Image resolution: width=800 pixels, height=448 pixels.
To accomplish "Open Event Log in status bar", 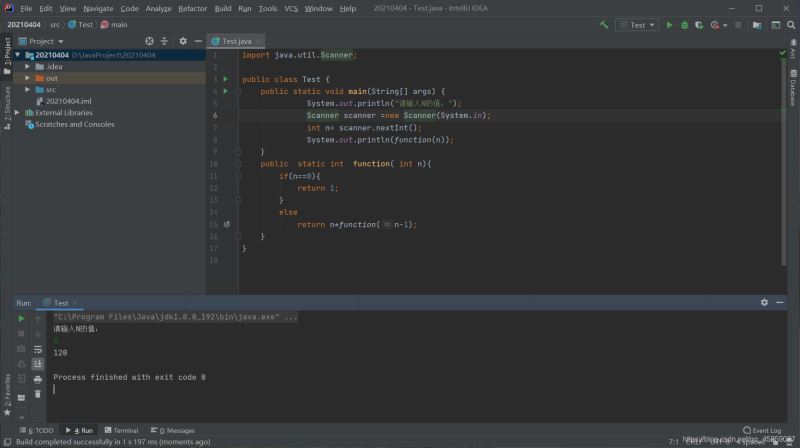I will click(763, 430).
